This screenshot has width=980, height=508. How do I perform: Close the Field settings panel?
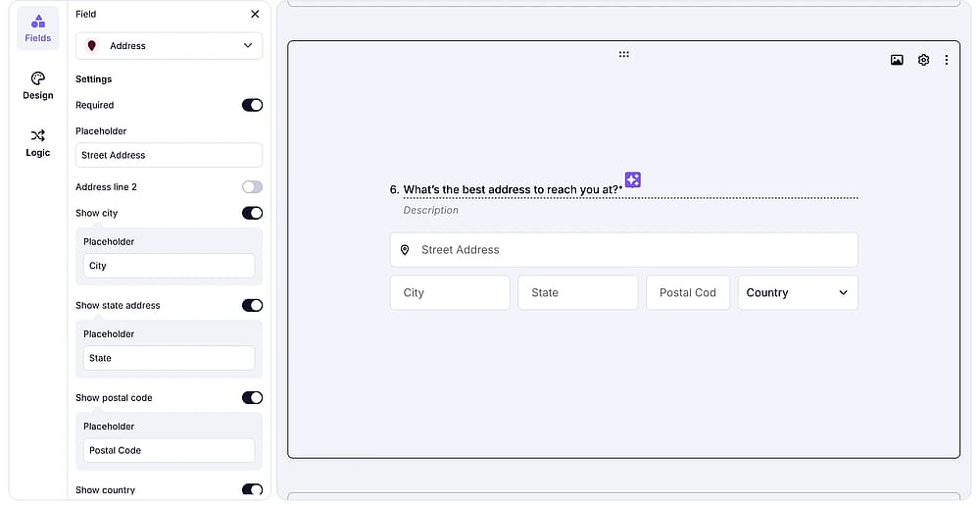click(255, 14)
